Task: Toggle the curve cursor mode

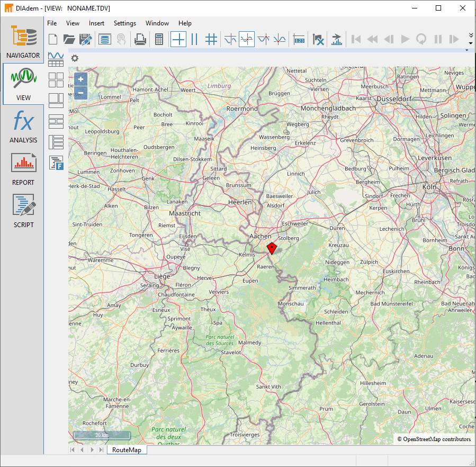Action: pos(247,40)
